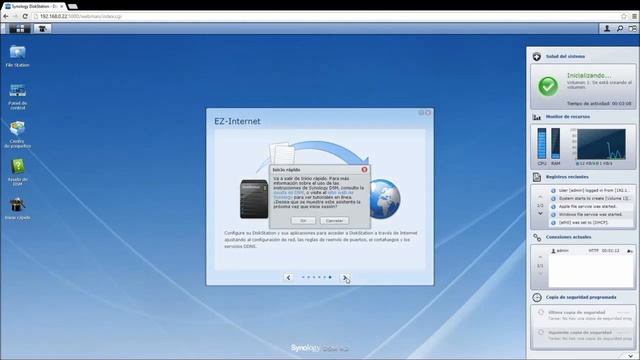The image size is (640, 360).
Task: Click the 'Inicializando...' status text
Action: click(589, 76)
